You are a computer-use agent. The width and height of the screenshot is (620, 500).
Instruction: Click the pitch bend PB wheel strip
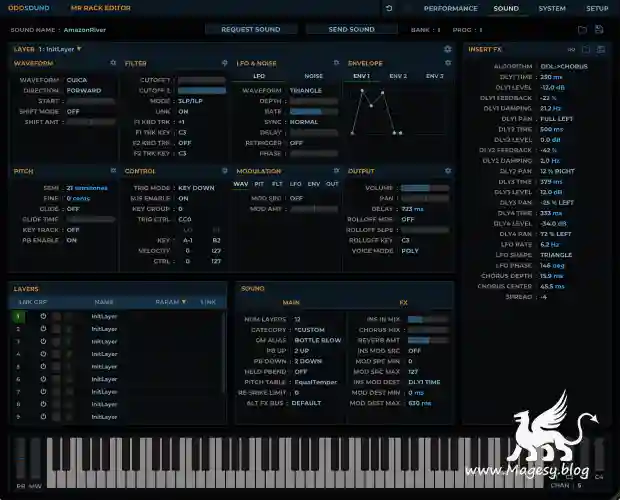[21, 458]
